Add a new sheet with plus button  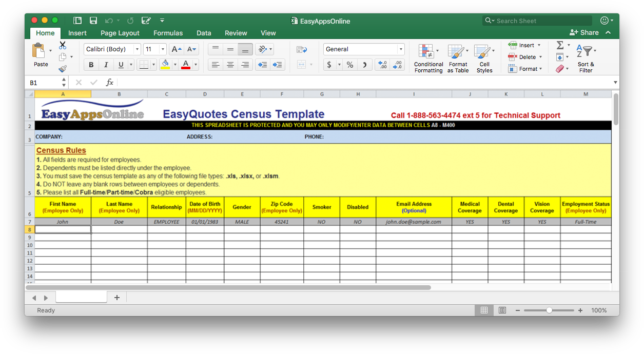tap(117, 298)
